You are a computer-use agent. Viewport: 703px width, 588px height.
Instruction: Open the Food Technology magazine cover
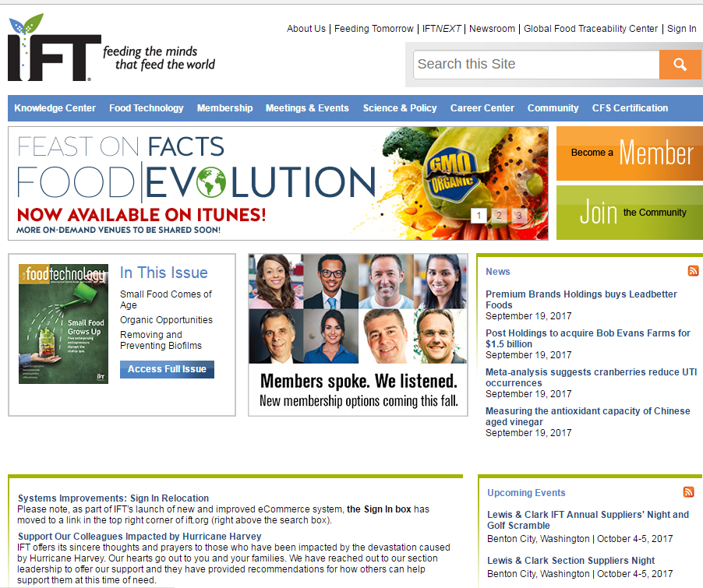63,323
